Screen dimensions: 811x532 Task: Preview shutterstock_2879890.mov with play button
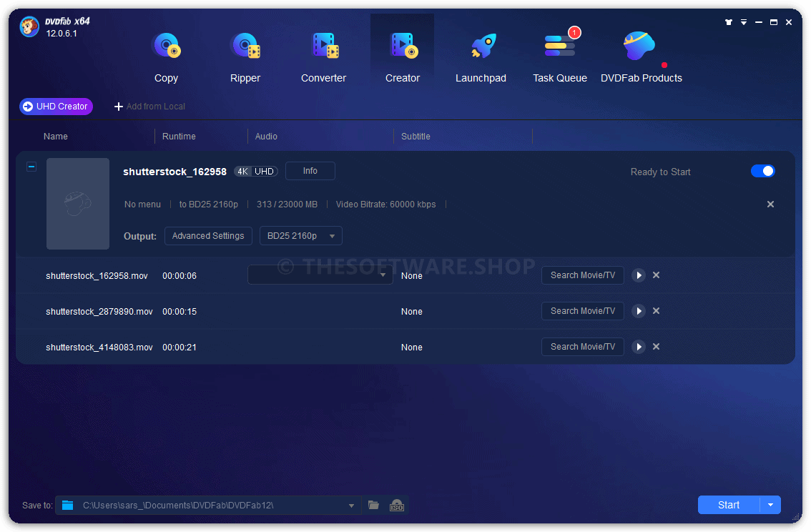pos(639,311)
